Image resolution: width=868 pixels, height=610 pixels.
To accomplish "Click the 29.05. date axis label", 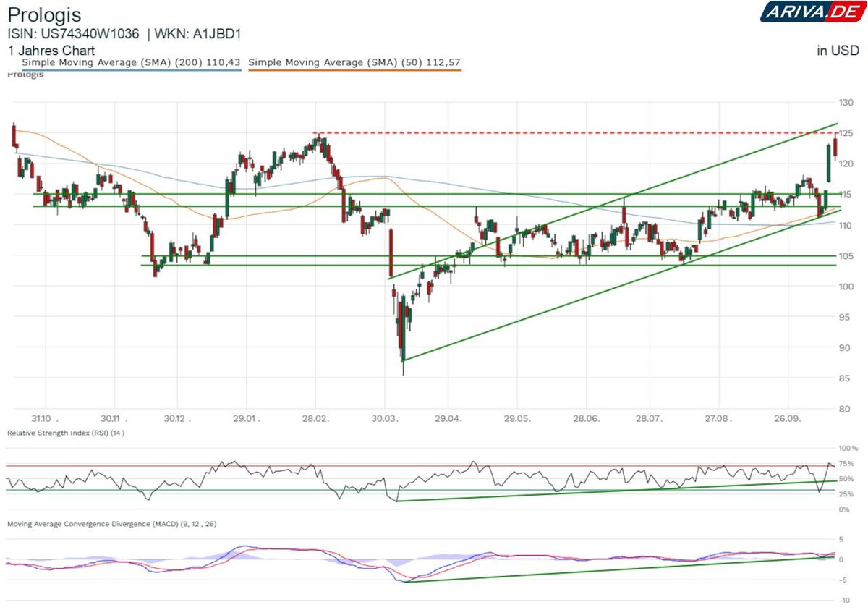I will (x=516, y=418).
